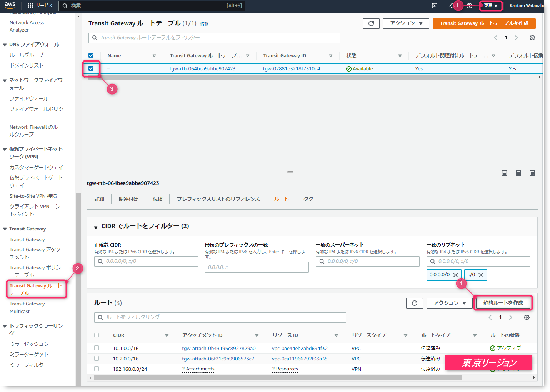The width and height of the screenshot is (550, 392).
Task: Collapse トラフィックミラーリング sidebar section
Action: click(5, 326)
